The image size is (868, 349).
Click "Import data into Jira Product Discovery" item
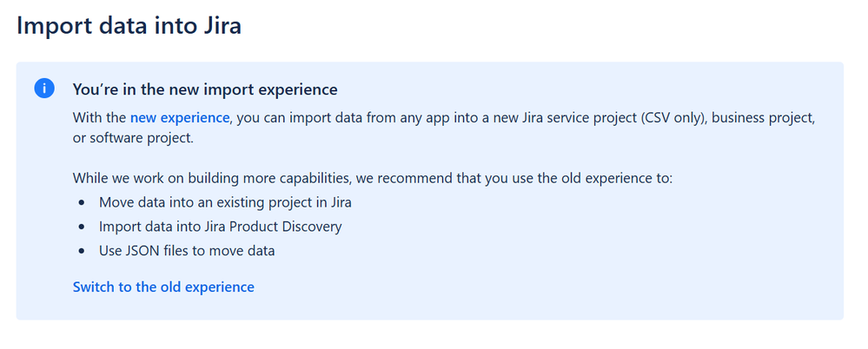[x=220, y=227]
